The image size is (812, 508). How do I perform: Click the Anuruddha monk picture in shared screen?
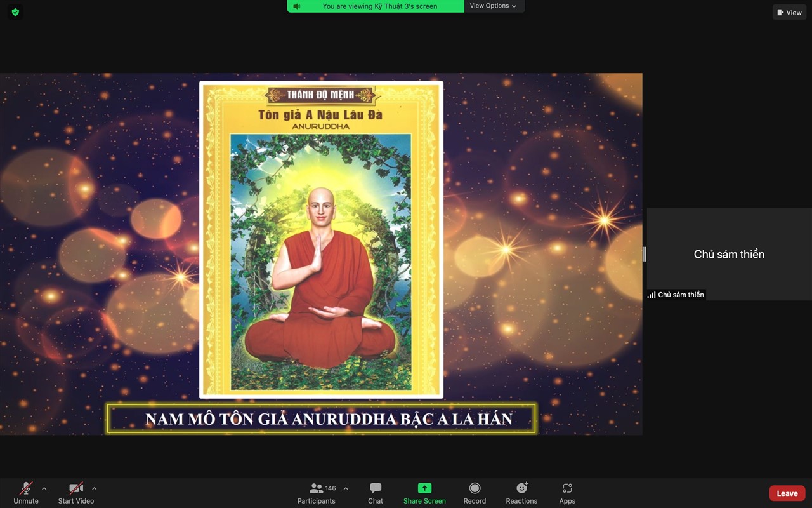coord(321,262)
